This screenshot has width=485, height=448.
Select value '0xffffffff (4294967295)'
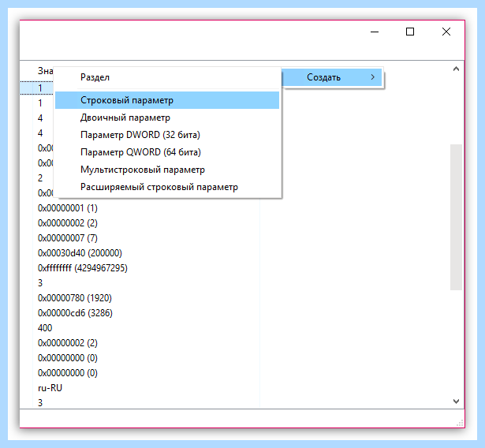pyautogui.click(x=83, y=268)
